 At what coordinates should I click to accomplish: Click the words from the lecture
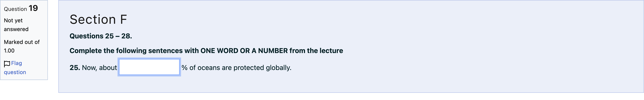tap(316, 51)
